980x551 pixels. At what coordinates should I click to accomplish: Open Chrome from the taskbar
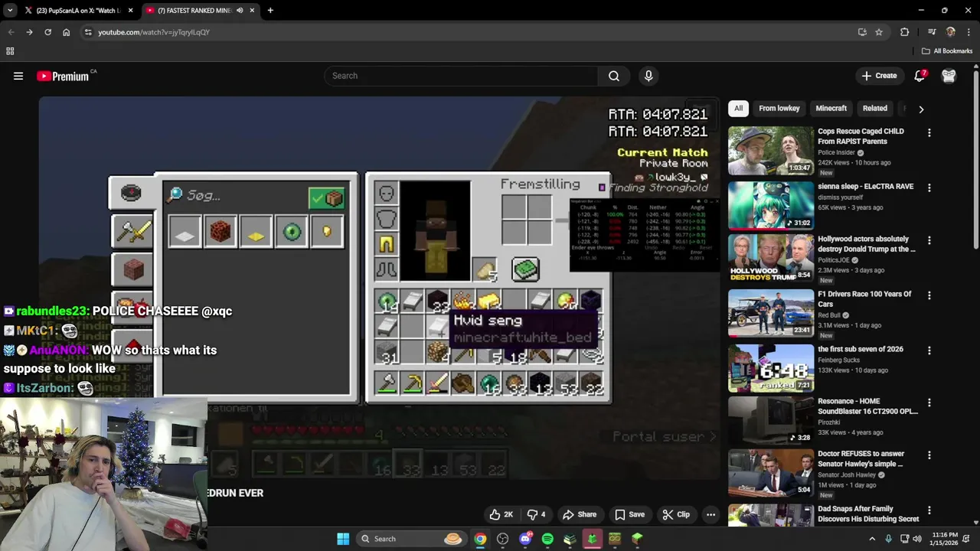(x=480, y=539)
